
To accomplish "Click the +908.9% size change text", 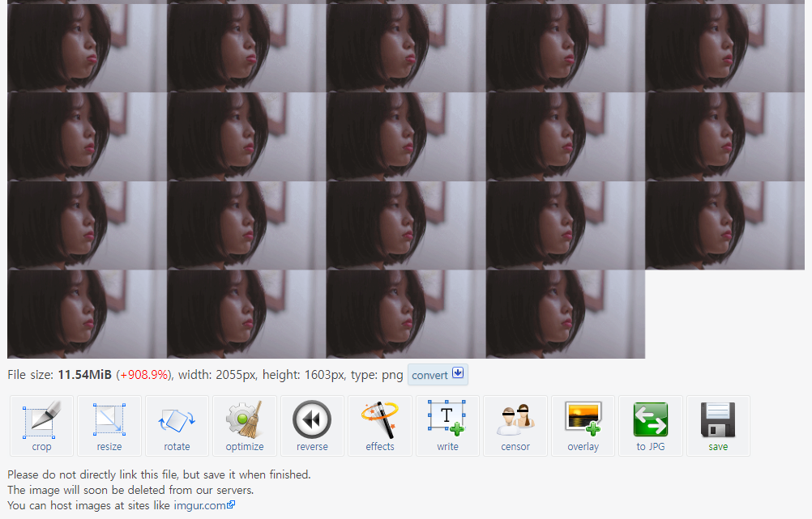I will 144,375.
